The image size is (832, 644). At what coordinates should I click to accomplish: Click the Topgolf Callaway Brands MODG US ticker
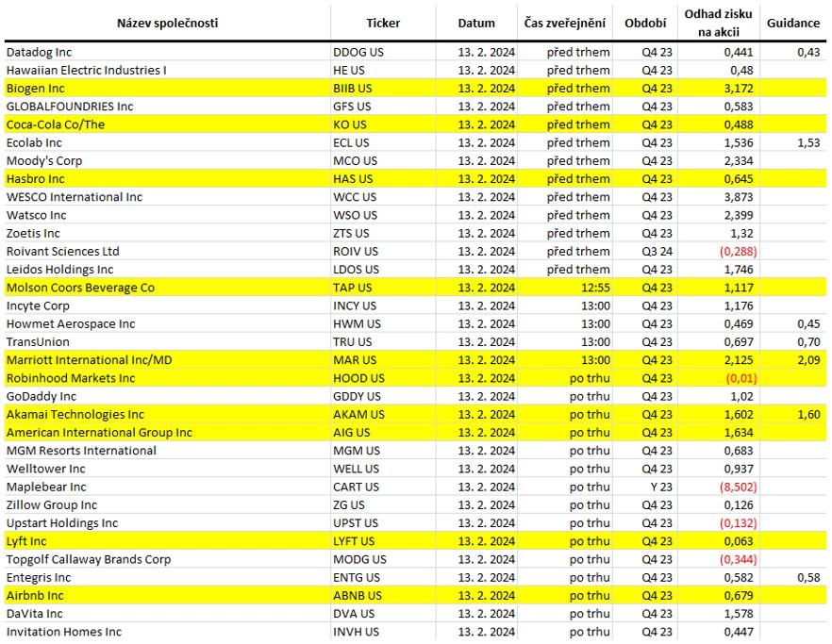coord(359,560)
